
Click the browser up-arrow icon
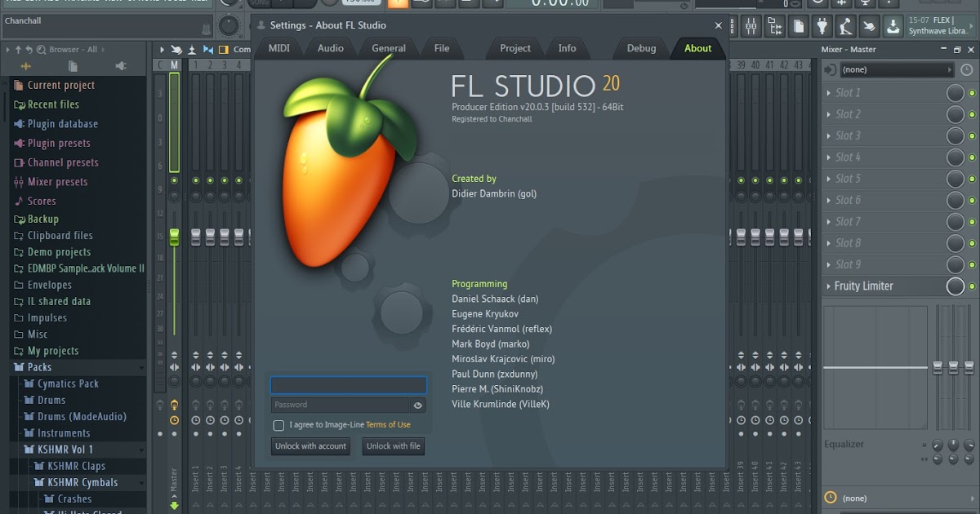coord(18,50)
